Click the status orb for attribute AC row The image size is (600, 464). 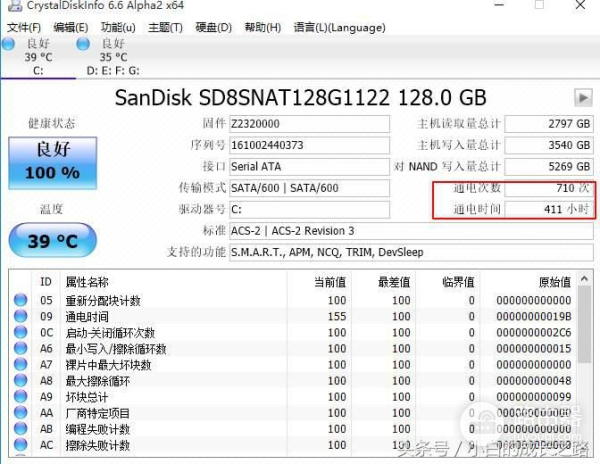tap(21, 445)
